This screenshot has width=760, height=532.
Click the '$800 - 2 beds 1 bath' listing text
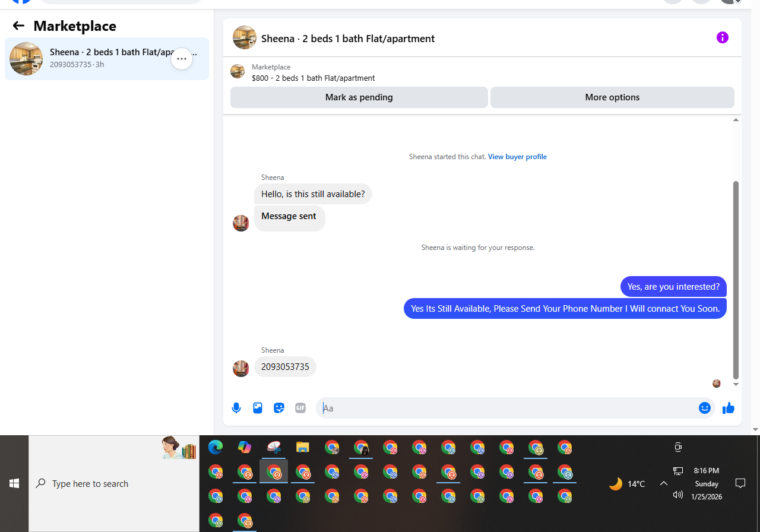coord(313,78)
